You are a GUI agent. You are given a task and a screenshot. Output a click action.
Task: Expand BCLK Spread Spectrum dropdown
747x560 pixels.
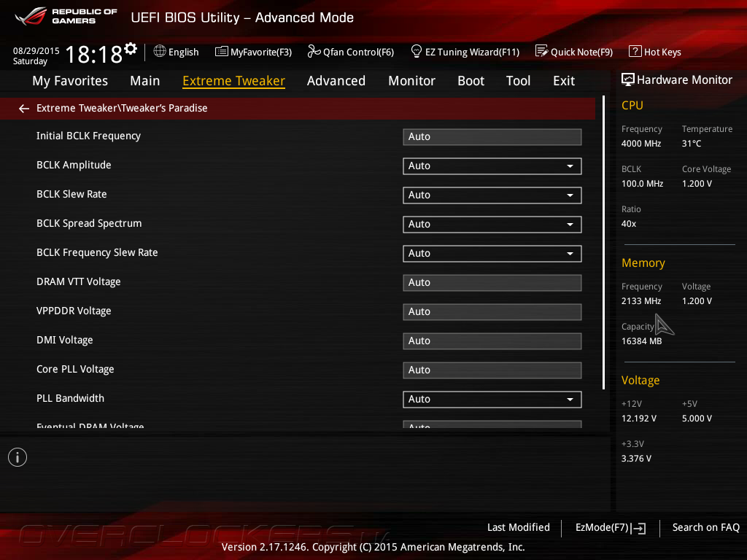pos(492,225)
